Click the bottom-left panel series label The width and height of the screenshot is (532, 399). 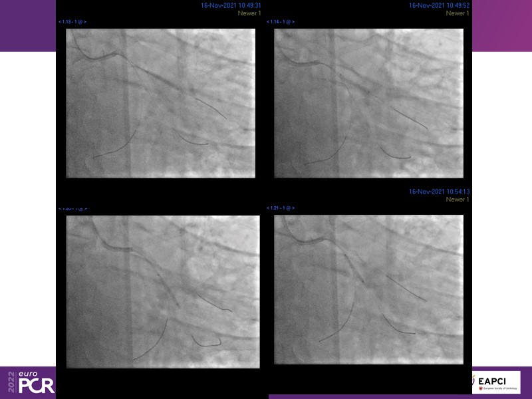[x=72, y=207]
